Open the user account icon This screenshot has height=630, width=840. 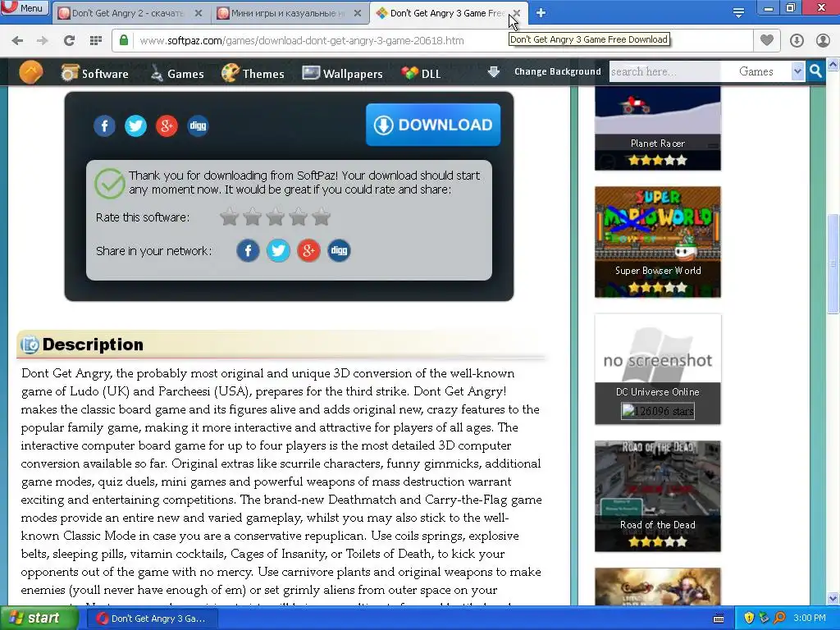pyautogui.click(x=822, y=41)
